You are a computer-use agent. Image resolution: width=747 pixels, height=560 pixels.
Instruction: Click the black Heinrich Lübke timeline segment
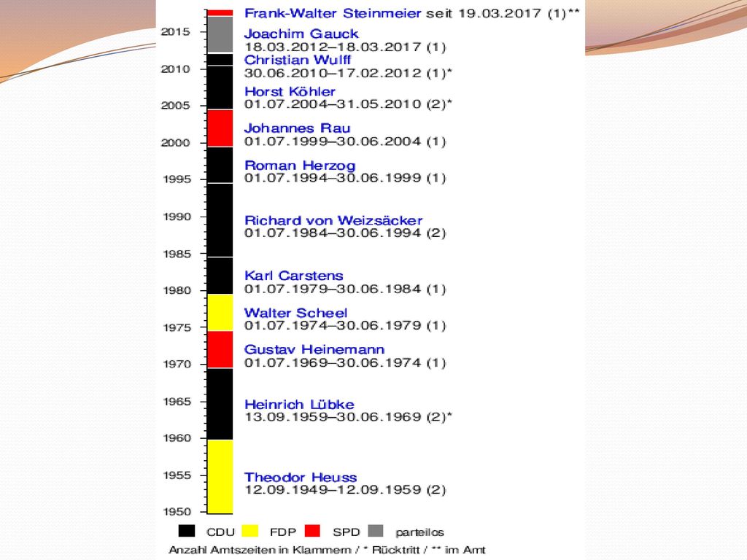[220, 404]
